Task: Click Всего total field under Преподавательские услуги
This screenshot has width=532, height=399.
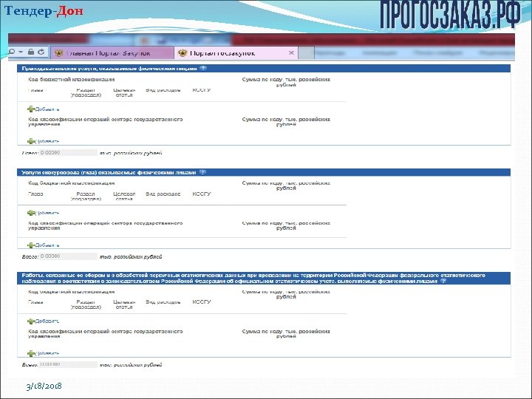Action: [68, 153]
